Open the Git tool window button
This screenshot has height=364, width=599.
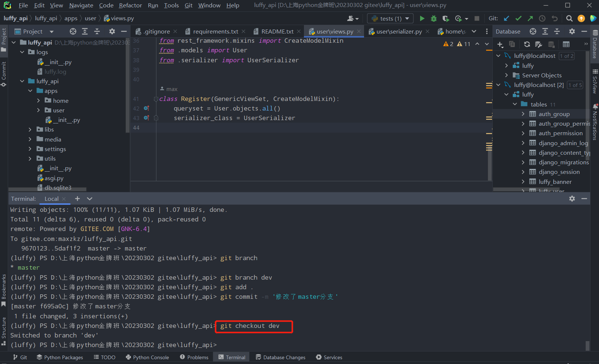tap(20, 357)
